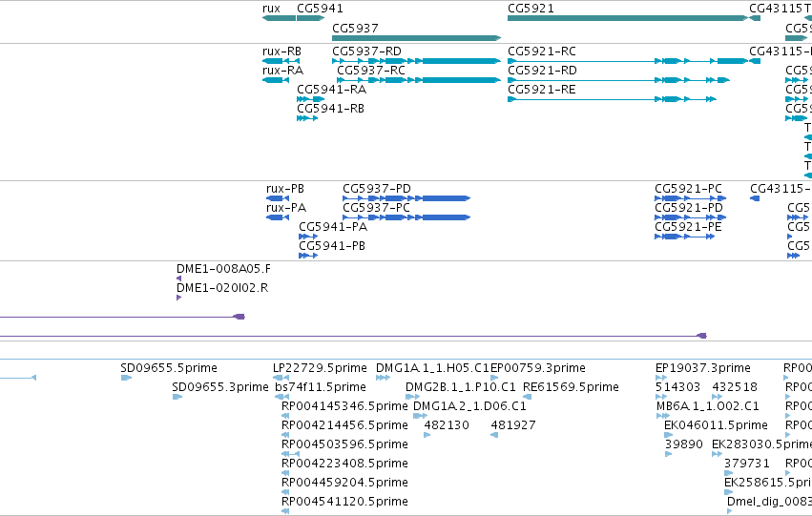This screenshot has width=812, height=516.
Task: Click the DMG1A.2_1.D06.C1 label
Action: 469,406
